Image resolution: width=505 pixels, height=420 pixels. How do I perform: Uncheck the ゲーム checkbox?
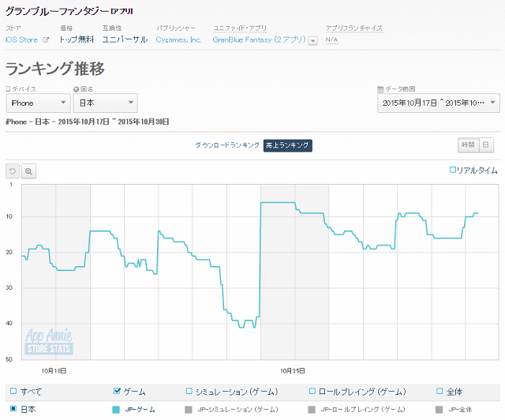(117, 391)
